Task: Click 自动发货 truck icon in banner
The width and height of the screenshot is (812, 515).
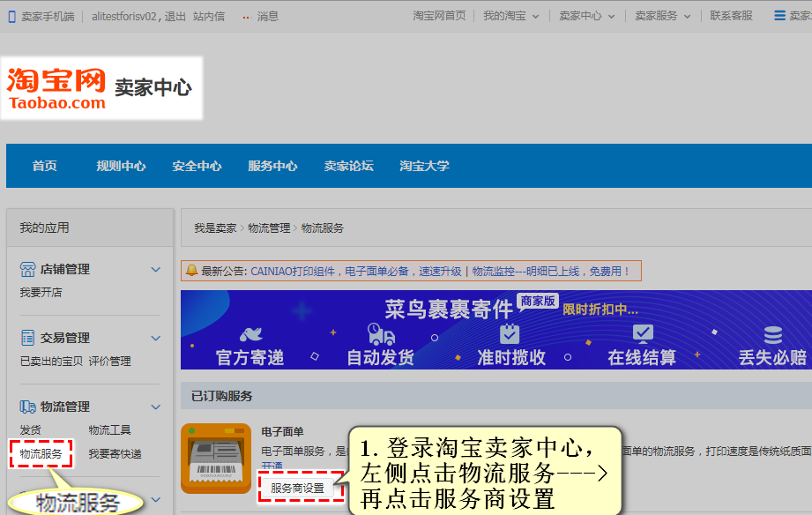Action: click(x=381, y=334)
